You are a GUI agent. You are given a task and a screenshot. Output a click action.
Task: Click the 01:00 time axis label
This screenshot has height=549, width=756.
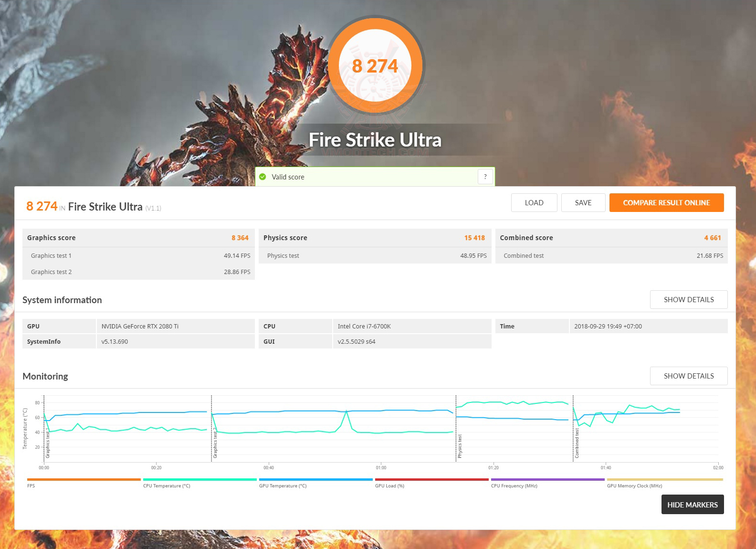click(381, 467)
